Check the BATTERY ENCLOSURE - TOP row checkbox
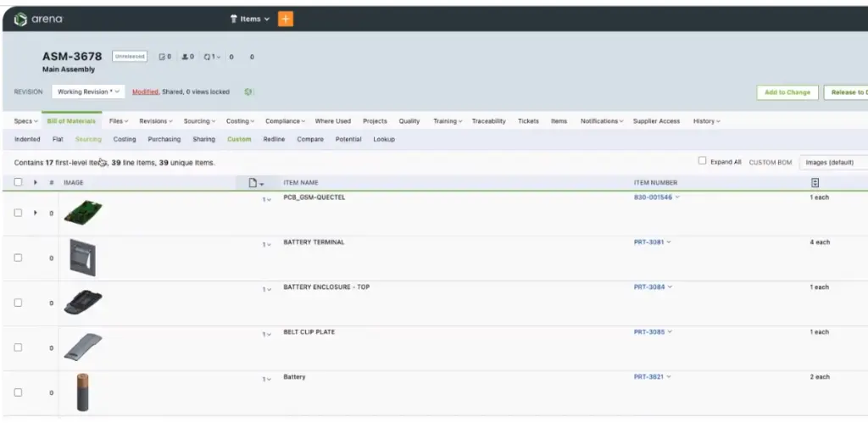The height and width of the screenshot is (434, 868). (x=18, y=303)
